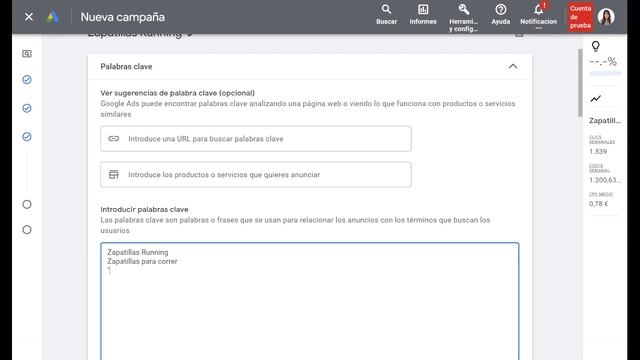The width and height of the screenshot is (640, 360).
Task: Open the Buscar search tool
Action: pyautogui.click(x=386, y=15)
